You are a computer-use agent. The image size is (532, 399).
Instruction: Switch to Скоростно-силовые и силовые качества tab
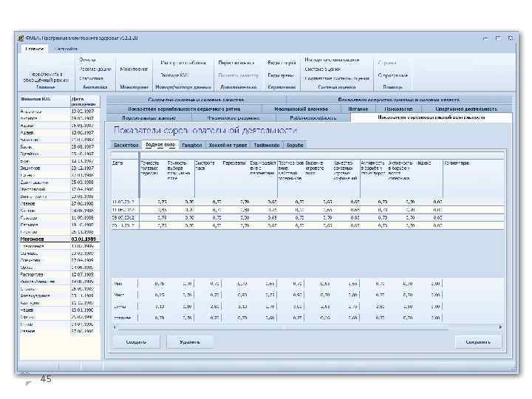pyautogui.click(x=196, y=100)
